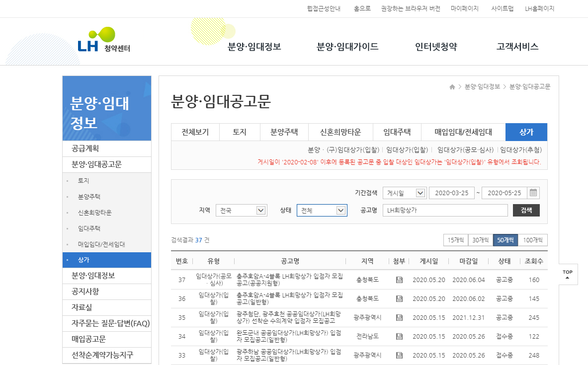Click the TOP button on the right edge
Screen dimensions: 588x365
[x=568, y=274]
